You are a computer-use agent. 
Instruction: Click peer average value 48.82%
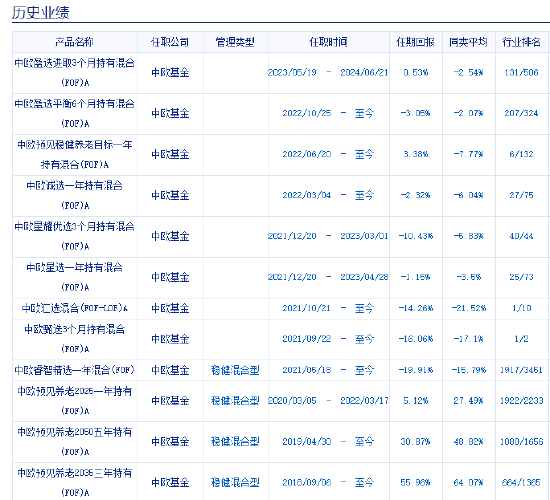469,441
